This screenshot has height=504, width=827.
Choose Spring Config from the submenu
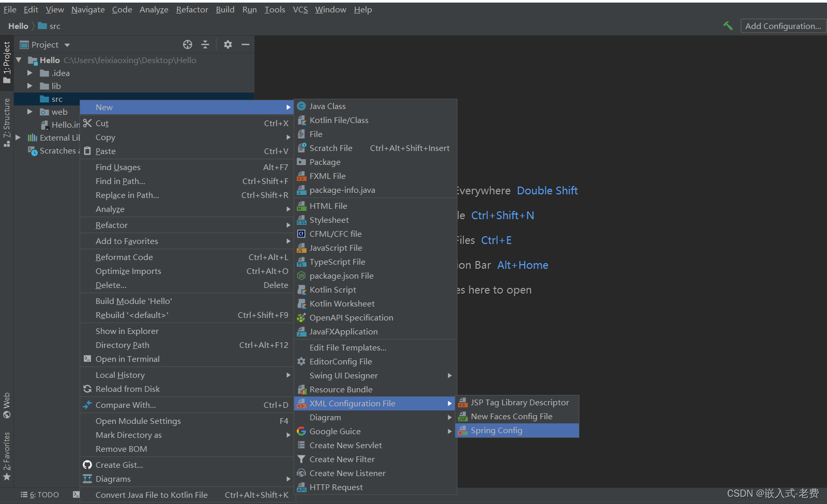point(496,430)
